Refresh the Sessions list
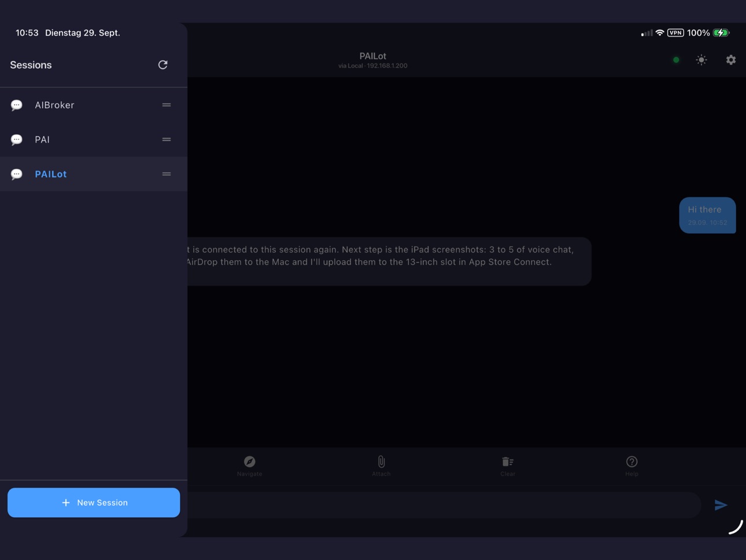Screen dimensions: 746x560 click(x=163, y=65)
